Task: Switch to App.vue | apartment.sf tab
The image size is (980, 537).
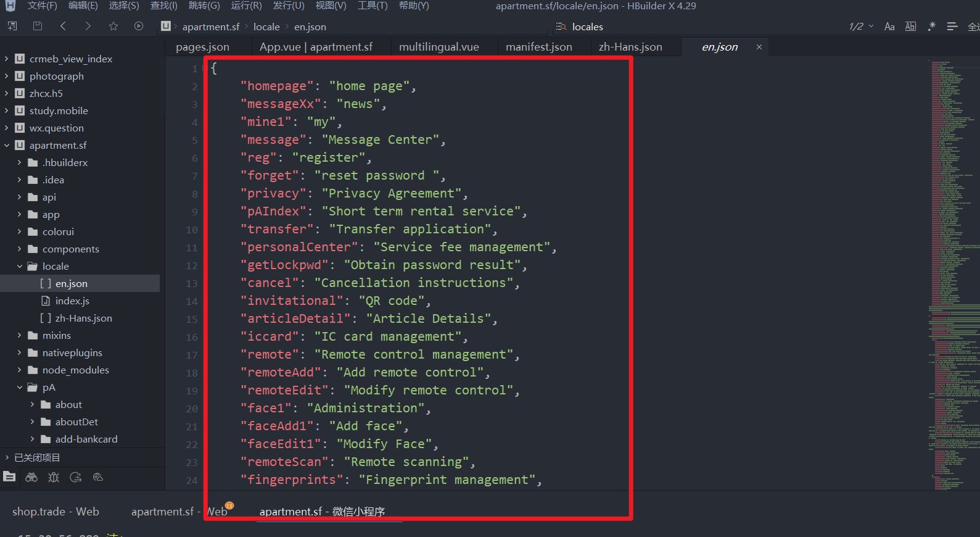Action: 316,47
